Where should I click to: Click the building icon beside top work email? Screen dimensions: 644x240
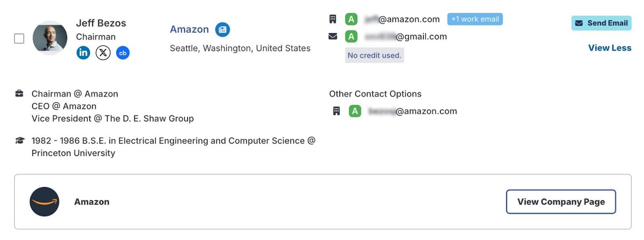pos(333,19)
